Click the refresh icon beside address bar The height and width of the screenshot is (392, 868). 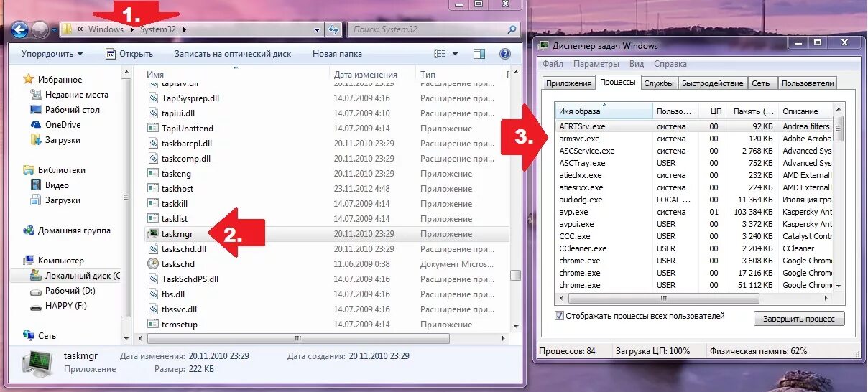333,29
